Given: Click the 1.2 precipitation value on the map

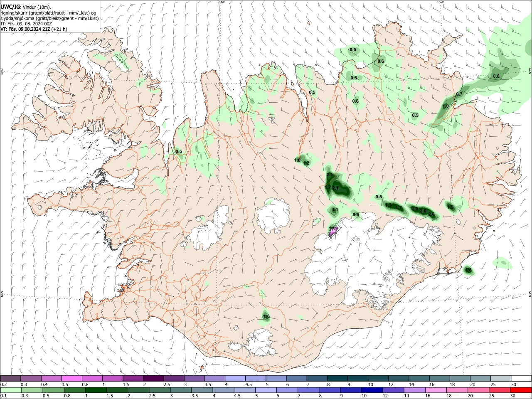Looking at the screenshot, I should pos(306,163).
